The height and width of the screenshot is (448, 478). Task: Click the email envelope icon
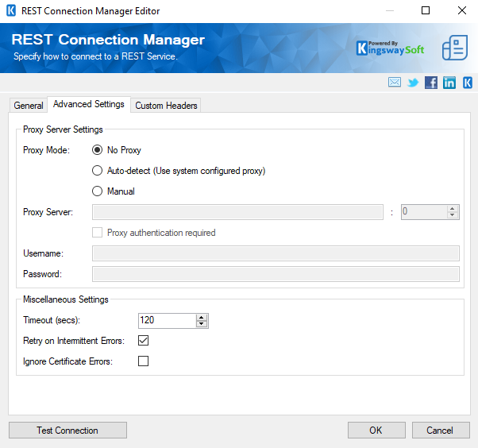click(395, 82)
